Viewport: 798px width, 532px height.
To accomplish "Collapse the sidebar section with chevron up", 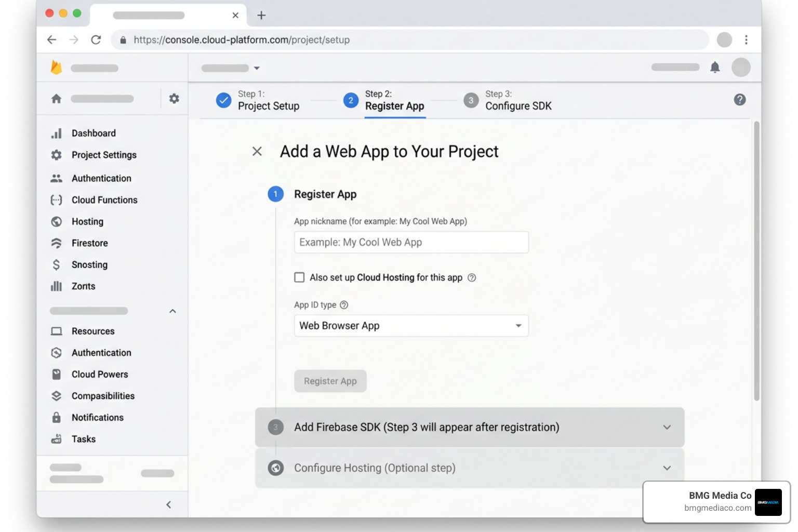I will point(172,311).
